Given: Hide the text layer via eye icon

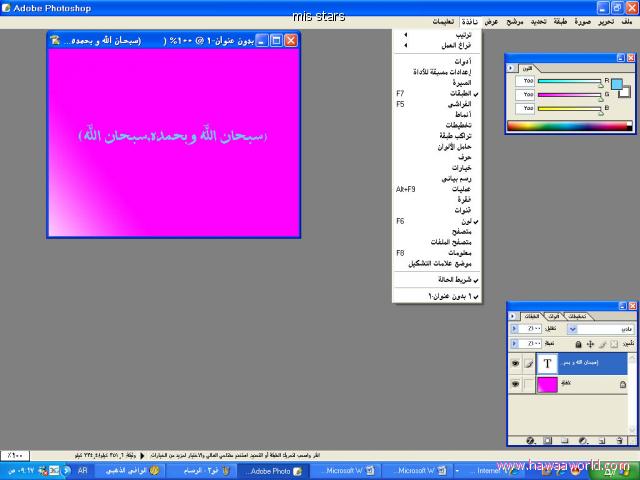Looking at the screenshot, I should tap(516, 364).
